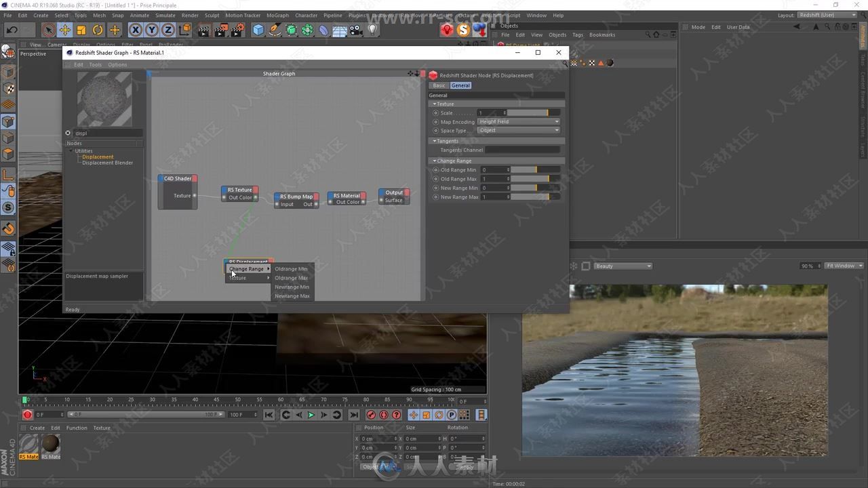This screenshot has height=488, width=868.
Task: Open the Beauty AOV dropdown
Action: click(x=623, y=266)
